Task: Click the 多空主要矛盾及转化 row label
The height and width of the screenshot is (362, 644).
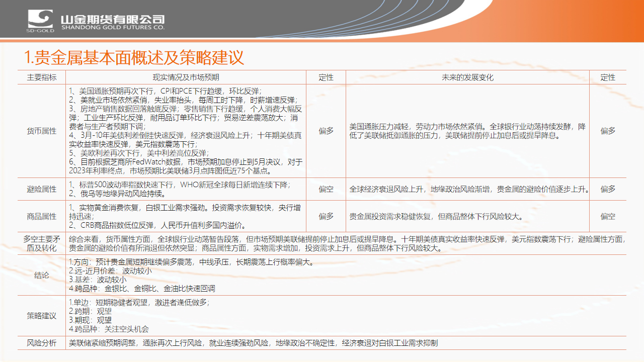Action: tap(42, 244)
